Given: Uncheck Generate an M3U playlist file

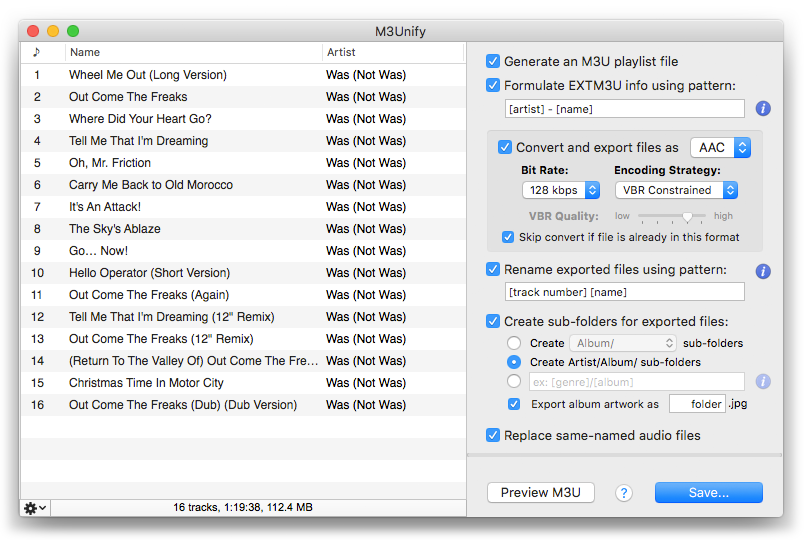Looking at the screenshot, I should (493, 62).
